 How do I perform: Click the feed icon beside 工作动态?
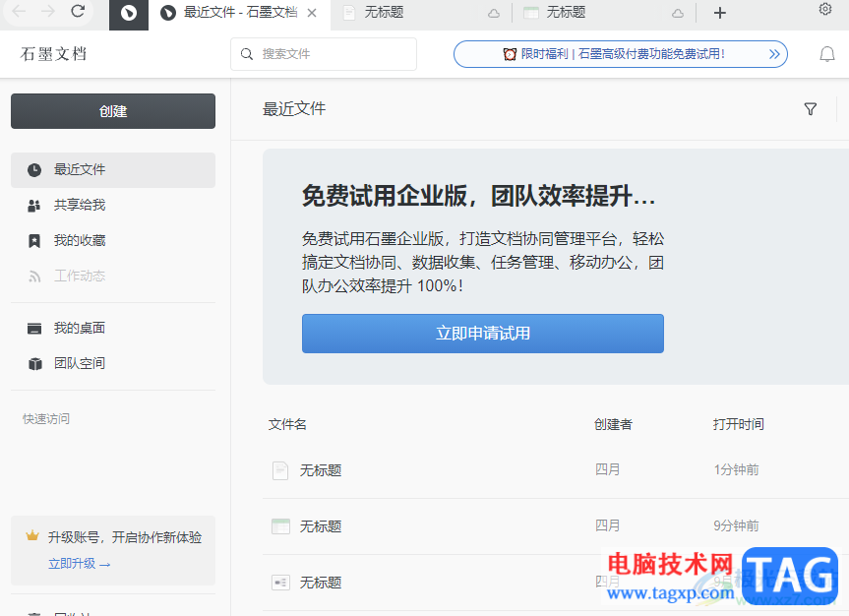pos(34,277)
